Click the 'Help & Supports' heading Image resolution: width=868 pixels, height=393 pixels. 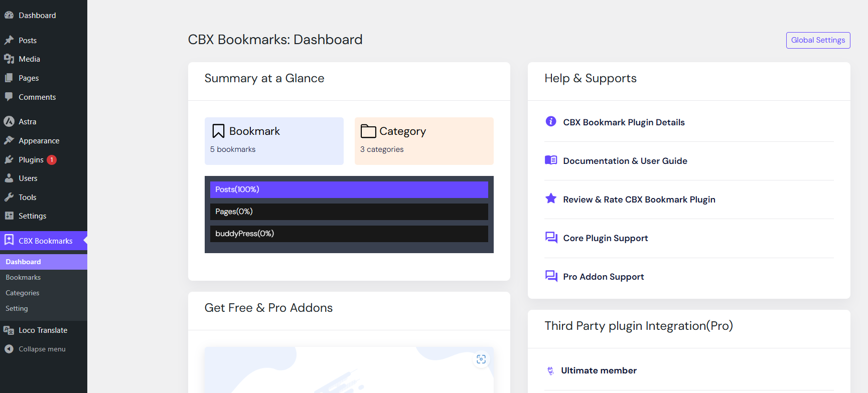(x=591, y=79)
